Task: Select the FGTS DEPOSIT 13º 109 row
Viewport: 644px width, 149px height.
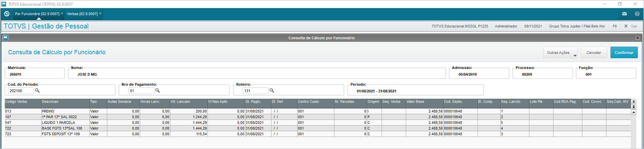Action: click(317, 134)
